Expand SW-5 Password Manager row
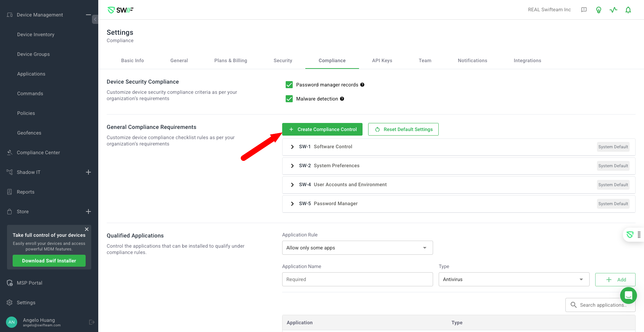Image resolution: width=644 pixels, height=332 pixels. pos(292,204)
